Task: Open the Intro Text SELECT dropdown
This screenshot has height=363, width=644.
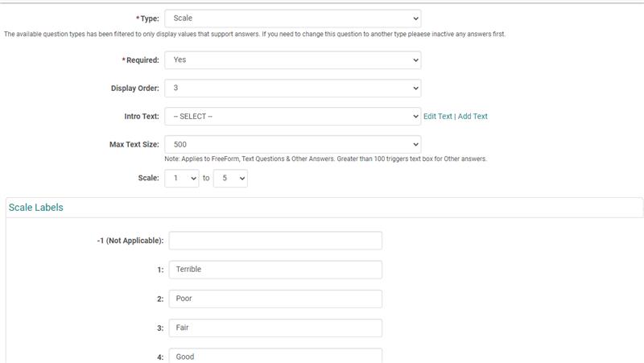Action: pyautogui.click(x=292, y=116)
